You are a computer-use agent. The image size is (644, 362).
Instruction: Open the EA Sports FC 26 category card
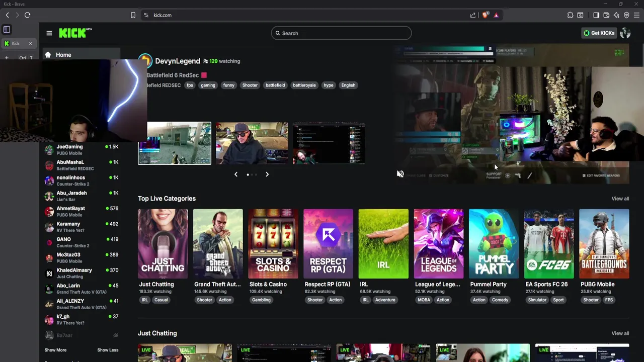[549, 244]
